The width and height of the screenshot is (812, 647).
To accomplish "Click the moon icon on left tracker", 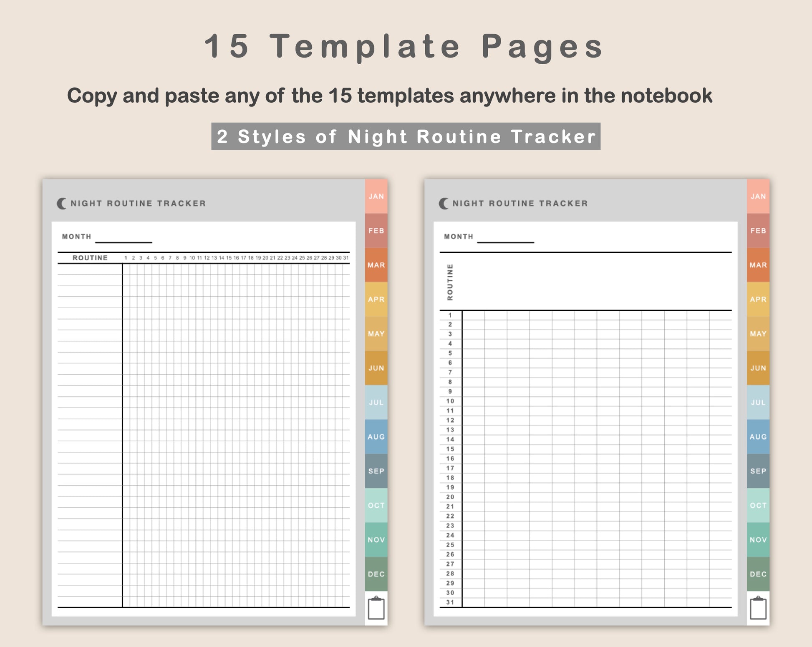I will (61, 204).
